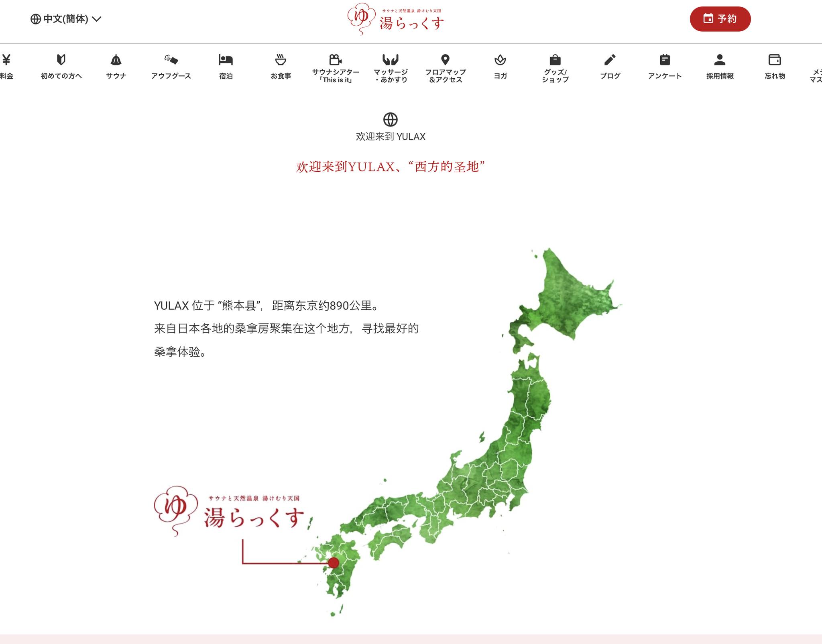The width and height of the screenshot is (822, 644).
Task: Click the サウナシアター camera icon
Action: [x=336, y=60]
